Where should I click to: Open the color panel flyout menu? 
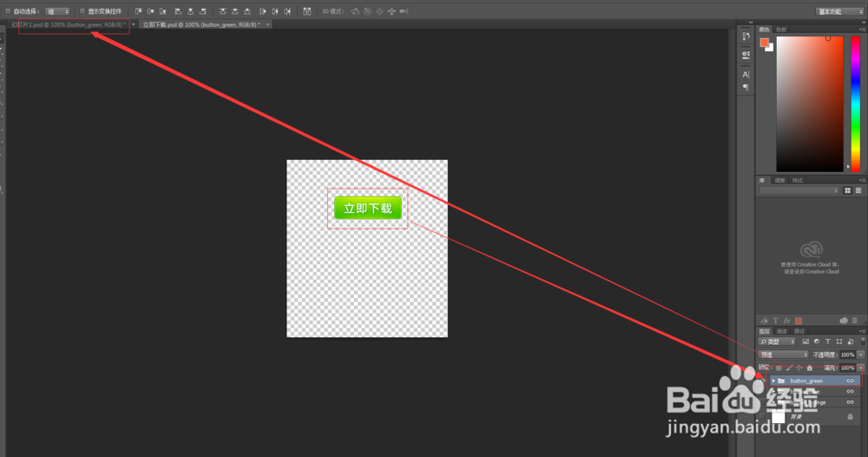coord(863,30)
